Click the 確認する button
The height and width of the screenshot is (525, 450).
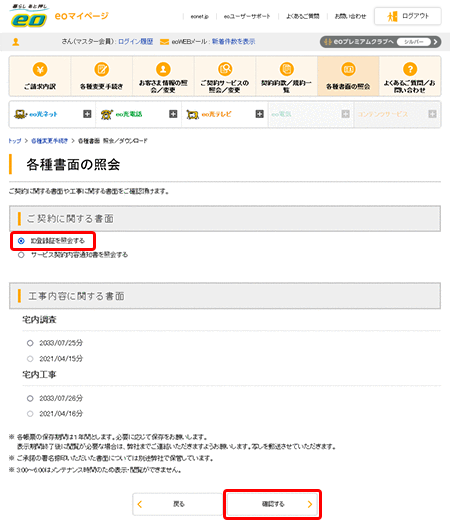(x=273, y=504)
